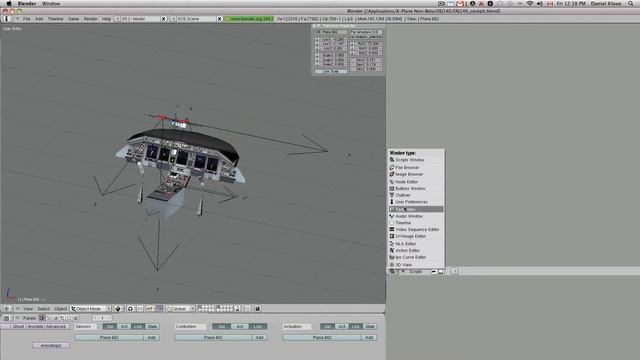This screenshot has height=360, width=640.
Task: Toggle the Invisible button in the Logic panel
Action: 36,327
